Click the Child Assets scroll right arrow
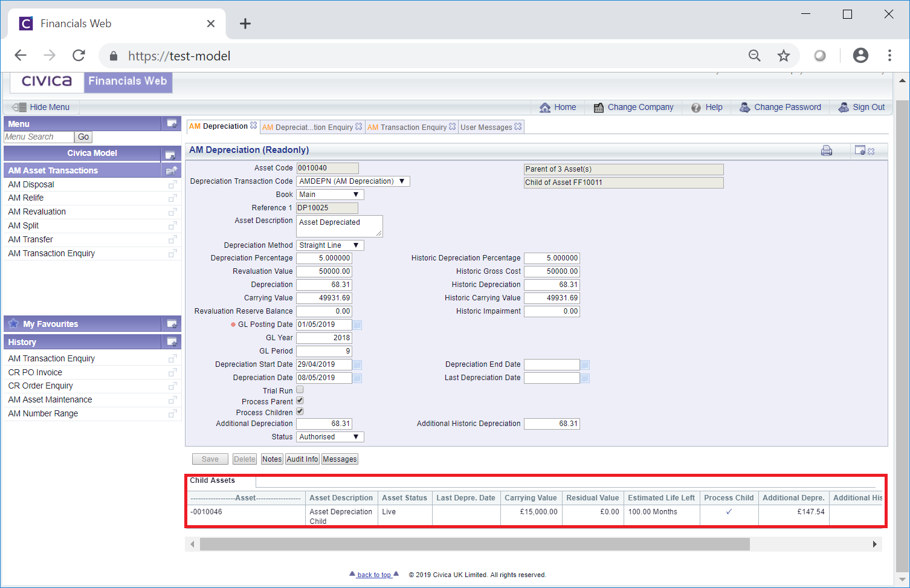Viewport: 910px width, 588px height. click(874, 544)
